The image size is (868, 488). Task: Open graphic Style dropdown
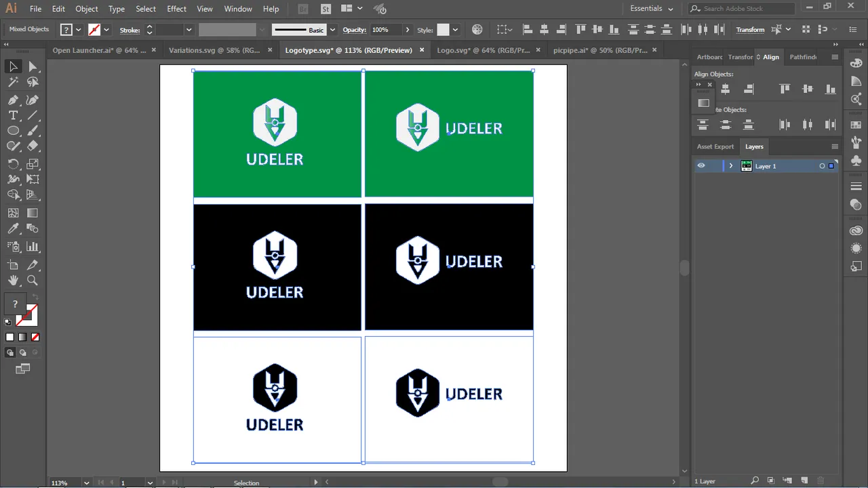coord(455,30)
